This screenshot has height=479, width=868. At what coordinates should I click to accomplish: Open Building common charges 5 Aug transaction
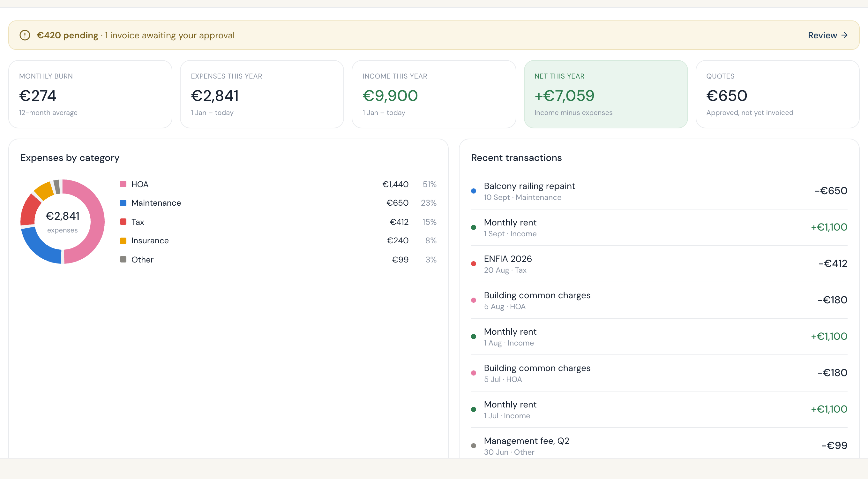pyautogui.click(x=659, y=300)
